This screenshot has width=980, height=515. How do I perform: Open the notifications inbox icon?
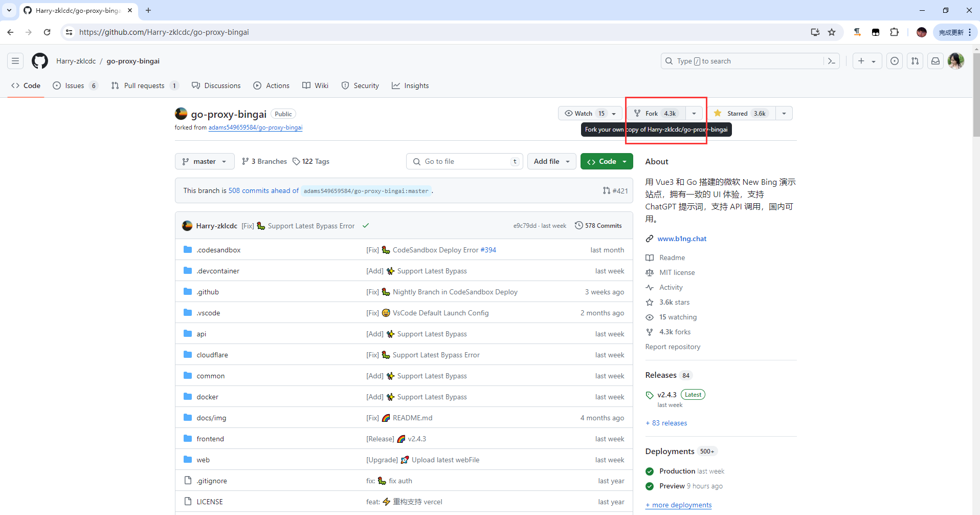936,61
